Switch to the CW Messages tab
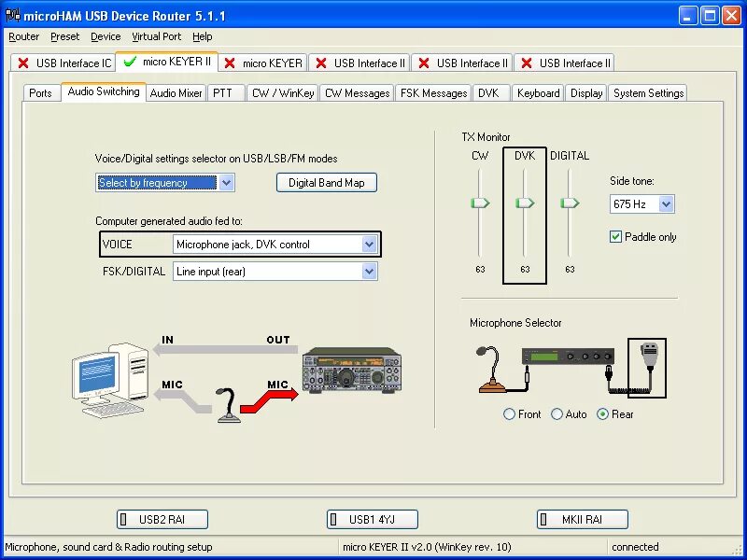The image size is (747, 560). [358, 92]
